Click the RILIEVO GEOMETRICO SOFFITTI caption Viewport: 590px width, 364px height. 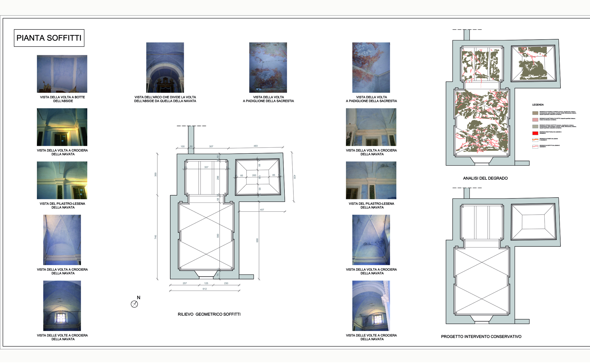tap(209, 314)
